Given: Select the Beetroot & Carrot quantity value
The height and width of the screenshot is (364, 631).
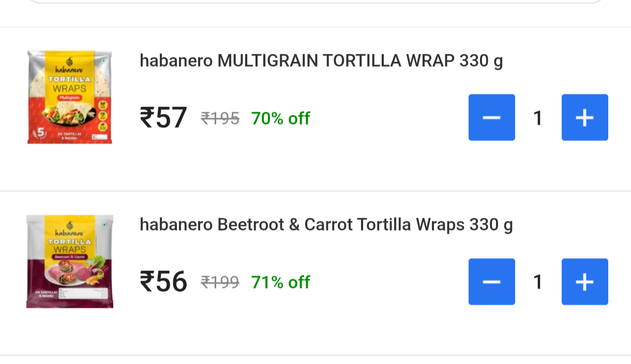Looking at the screenshot, I should [x=538, y=282].
